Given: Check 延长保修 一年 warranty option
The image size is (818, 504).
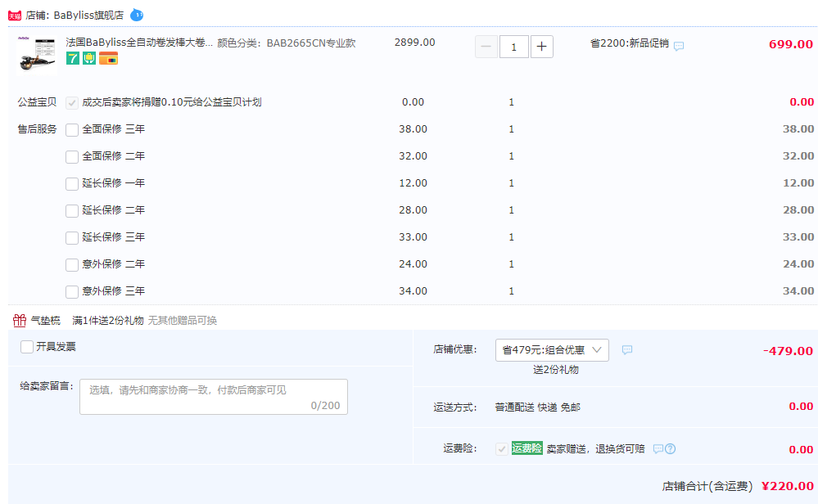Looking at the screenshot, I should pyautogui.click(x=72, y=184).
